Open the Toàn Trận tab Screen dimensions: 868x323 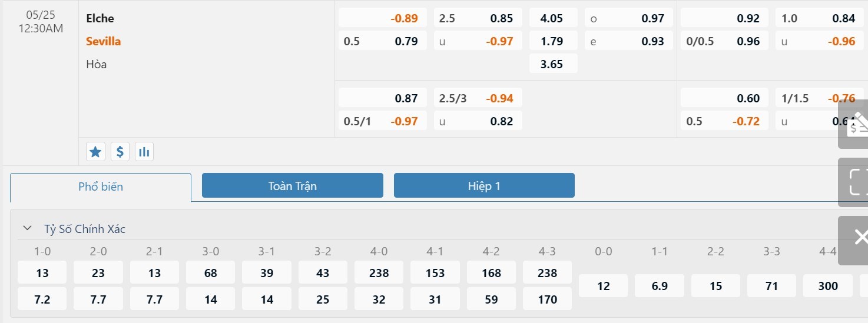click(292, 186)
